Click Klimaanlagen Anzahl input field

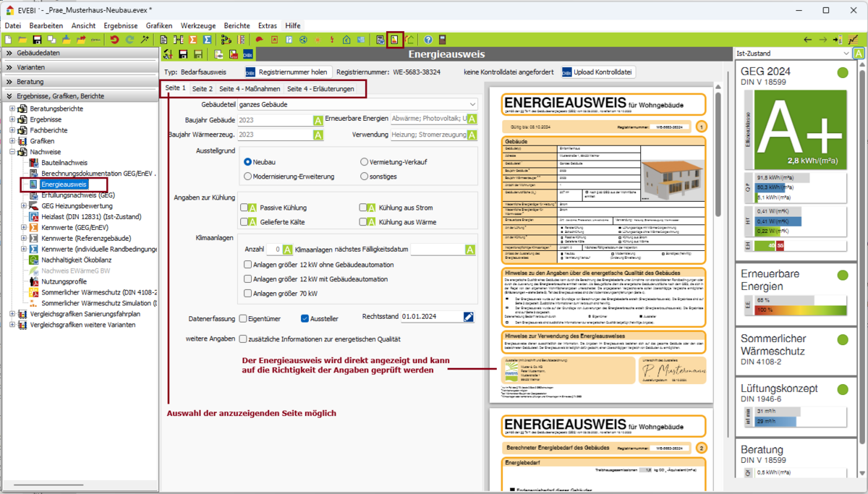pos(274,250)
